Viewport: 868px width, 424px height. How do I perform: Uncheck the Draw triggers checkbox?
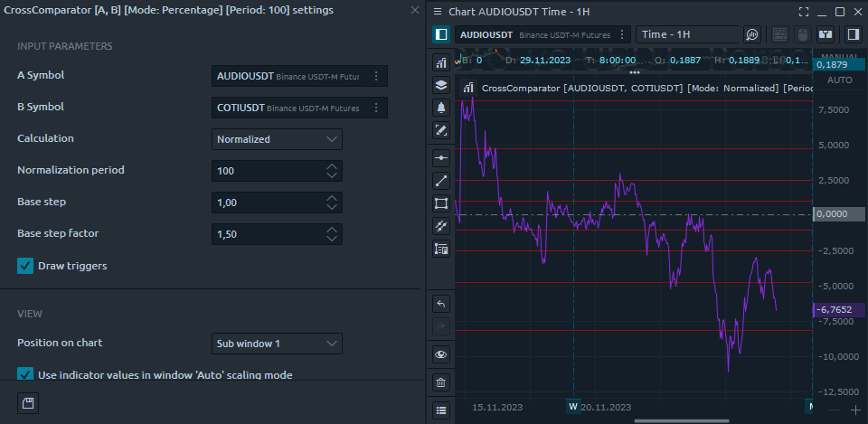tap(25, 266)
